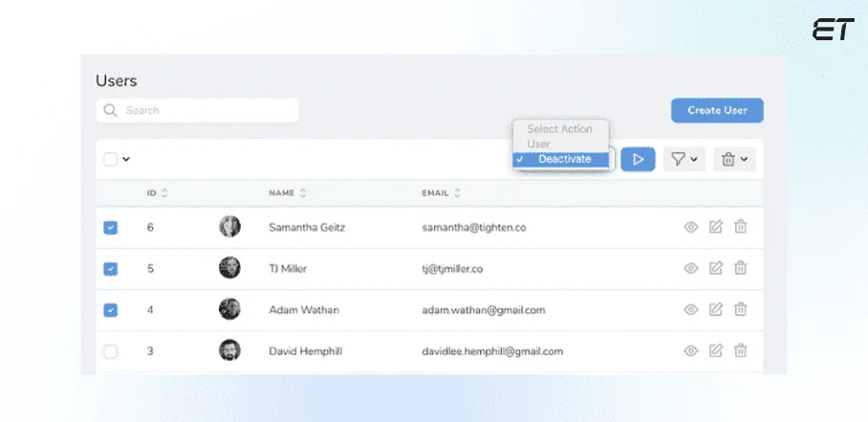Image resolution: width=868 pixels, height=422 pixels.
Task: Delete Adam Wathan using trash icon
Action: [x=740, y=310]
